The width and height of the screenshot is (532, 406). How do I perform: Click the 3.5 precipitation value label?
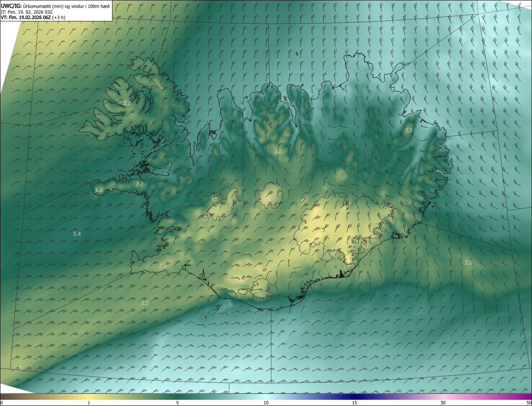[409, 130]
